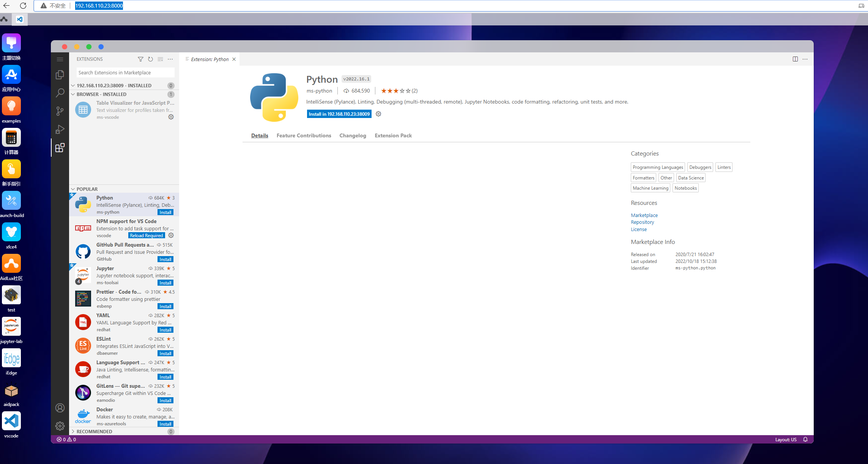
Task: Filter extensions with the funnel icon
Action: click(x=140, y=59)
